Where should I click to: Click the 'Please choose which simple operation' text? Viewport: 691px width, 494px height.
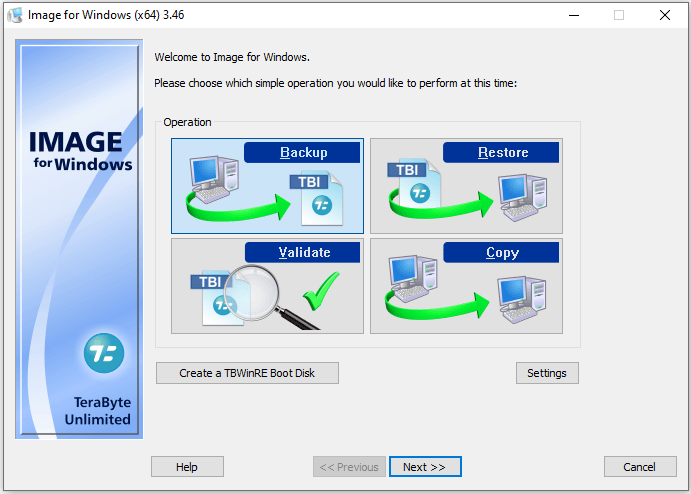pos(335,83)
